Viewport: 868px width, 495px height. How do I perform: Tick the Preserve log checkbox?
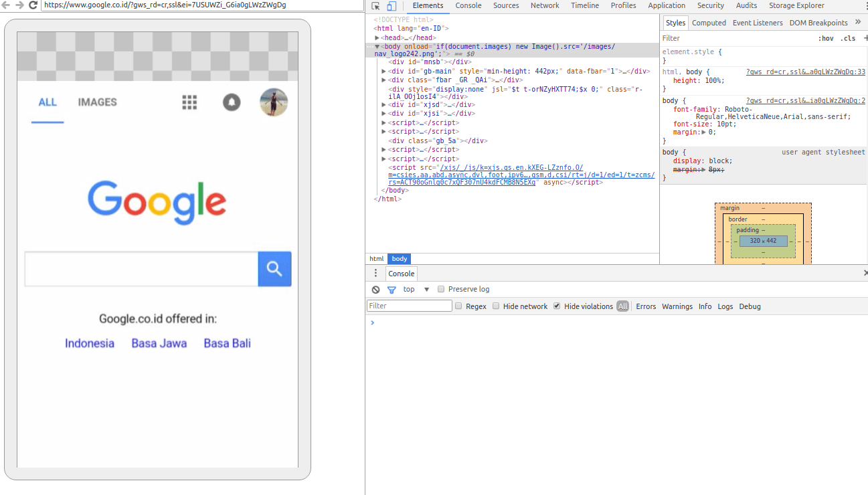click(x=441, y=289)
